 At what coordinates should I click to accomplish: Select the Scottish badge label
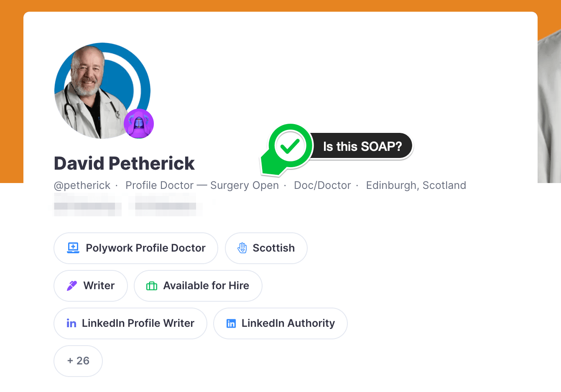tap(274, 248)
